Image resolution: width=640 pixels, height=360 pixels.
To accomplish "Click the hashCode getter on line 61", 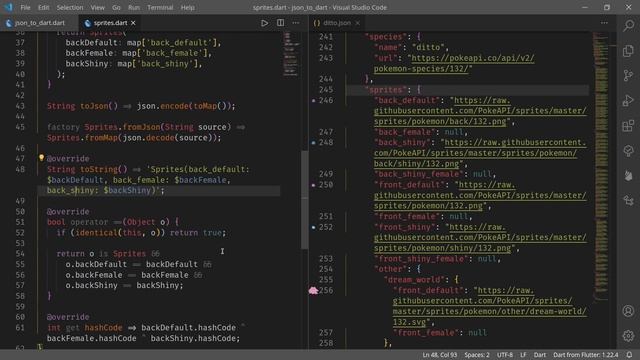I will tap(103, 328).
